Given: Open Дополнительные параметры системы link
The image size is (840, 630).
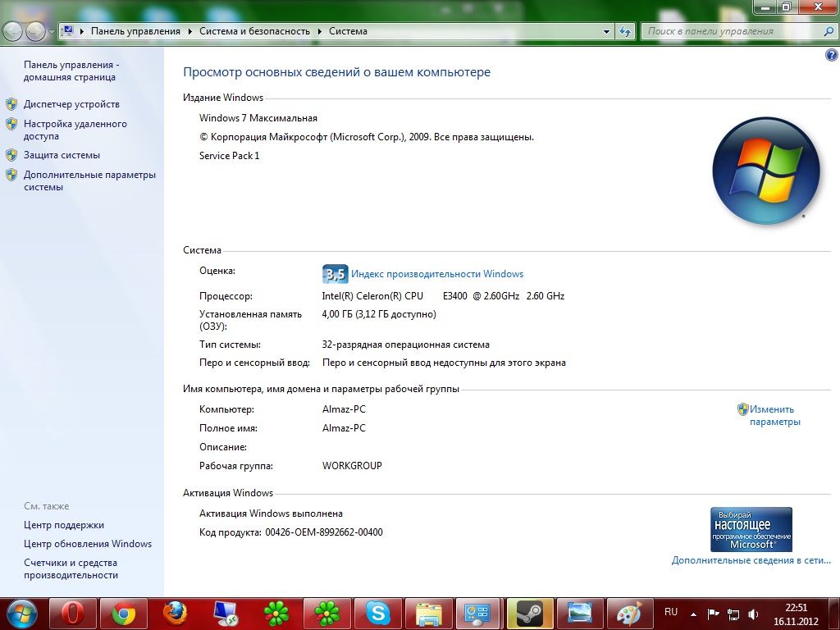Looking at the screenshot, I should coord(89,180).
